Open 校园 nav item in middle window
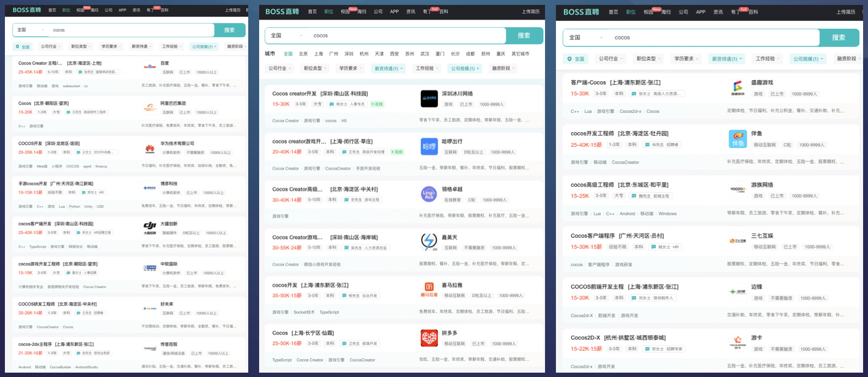The height and width of the screenshot is (377, 868). tap(345, 11)
